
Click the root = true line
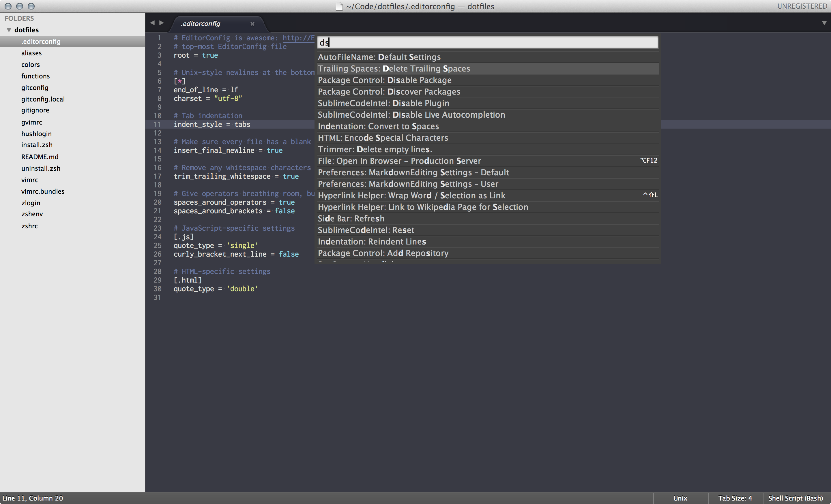pos(196,55)
